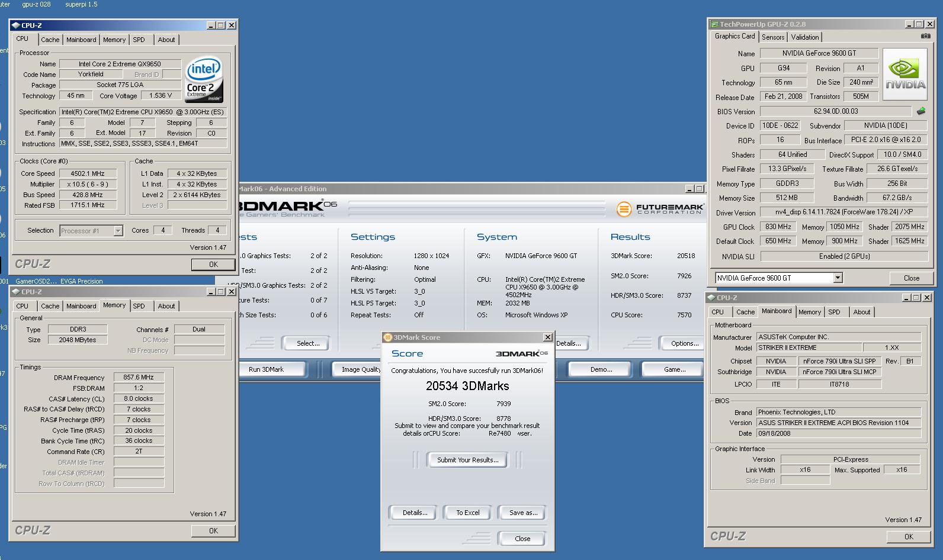Click DRAM Frequency value 857.6 MHz
Viewport: 943px width, 560px height.
139,377
